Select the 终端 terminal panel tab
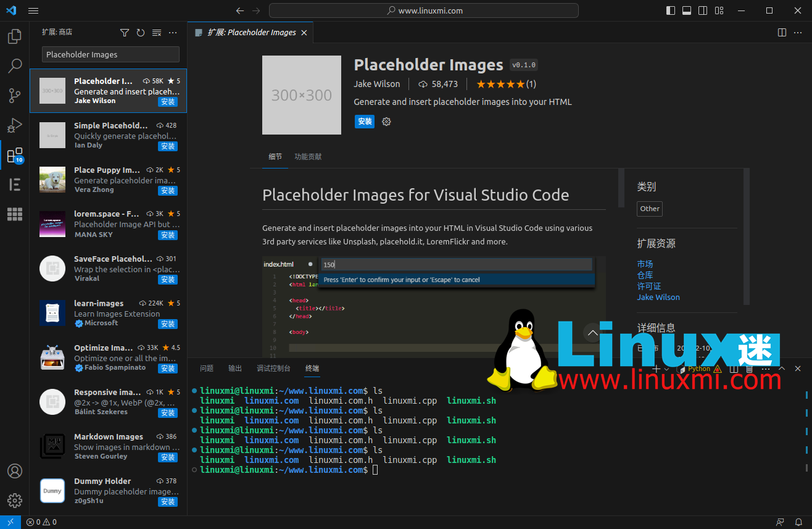812x529 pixels. pos(312,369)
